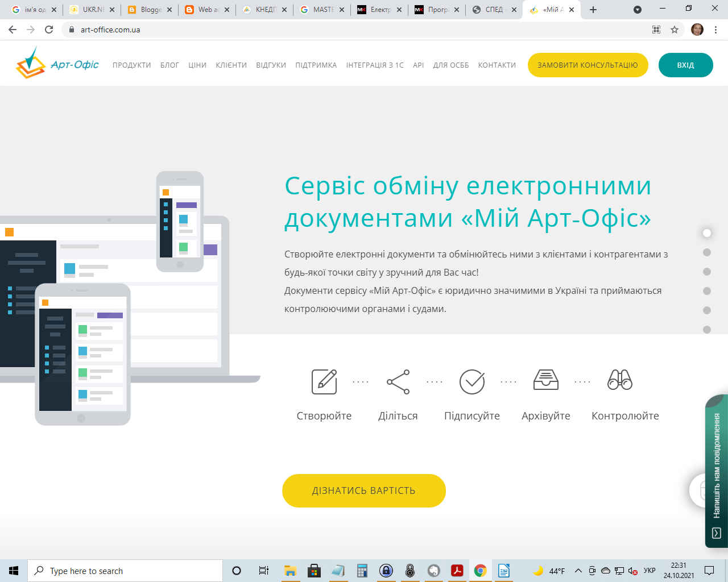Go back with browser back arrow
The width and height of the screenshot is (728, 582).
(13, 30)
